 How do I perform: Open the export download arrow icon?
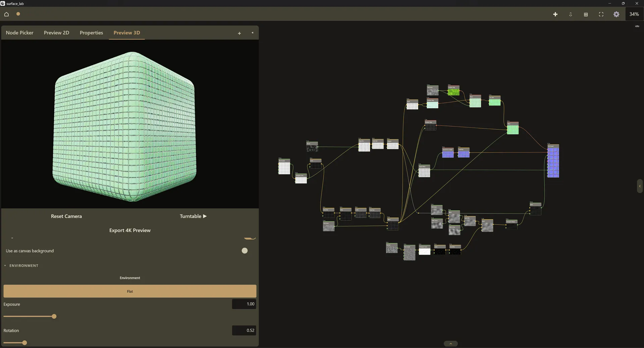[571, 14]
